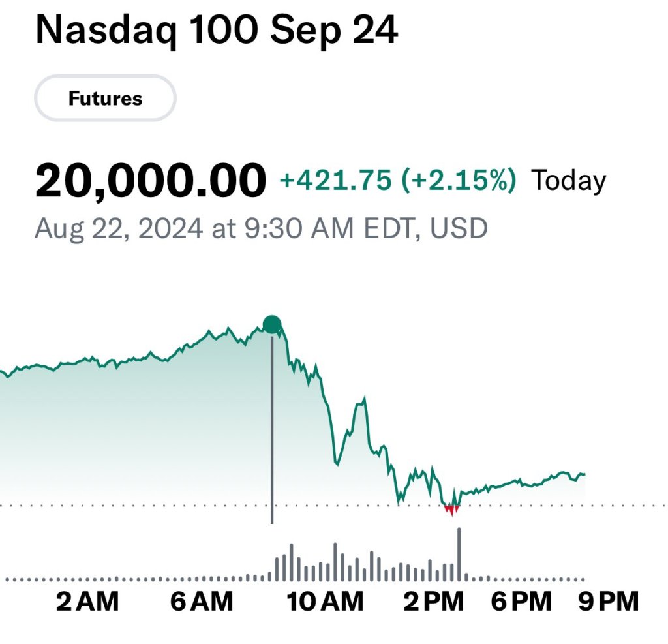The image size is (668, 644).
Task: Click the 9 PM time axis label
Action: tap(608, 602)
